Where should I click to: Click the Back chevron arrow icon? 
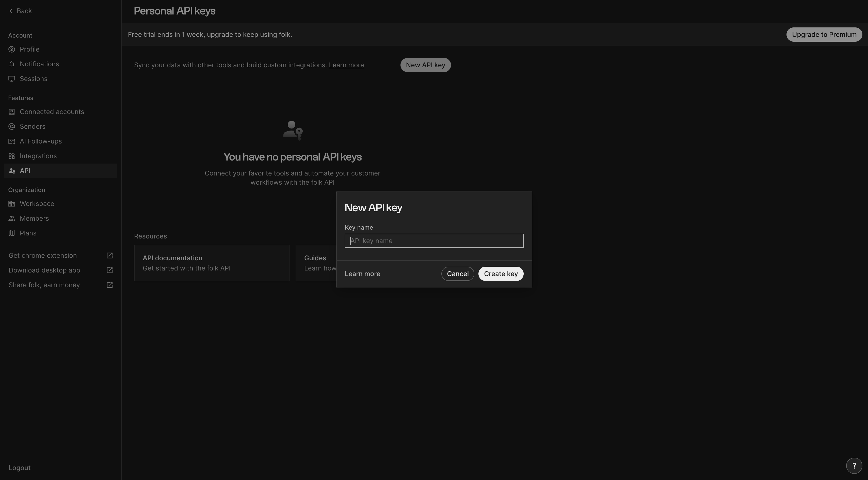click(11, 11)
